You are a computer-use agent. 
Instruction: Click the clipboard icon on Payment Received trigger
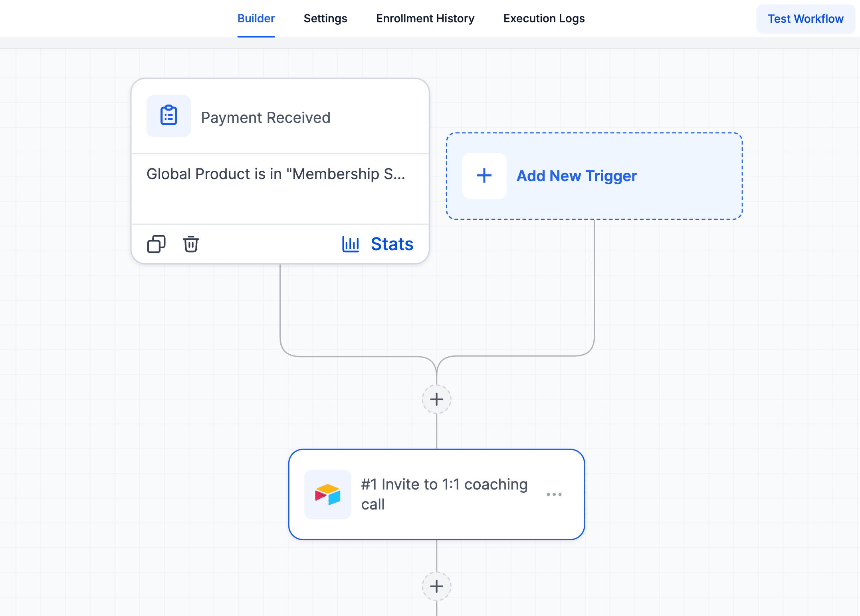[168, 116]
